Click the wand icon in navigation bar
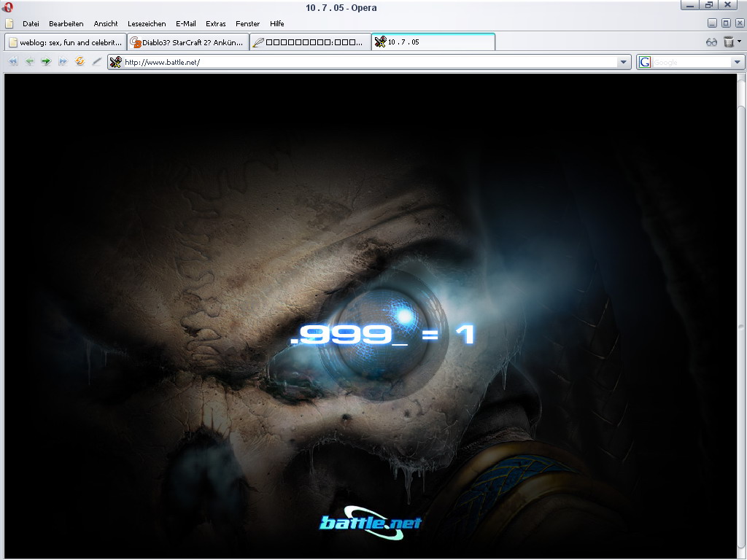 (x=97, y=61)
